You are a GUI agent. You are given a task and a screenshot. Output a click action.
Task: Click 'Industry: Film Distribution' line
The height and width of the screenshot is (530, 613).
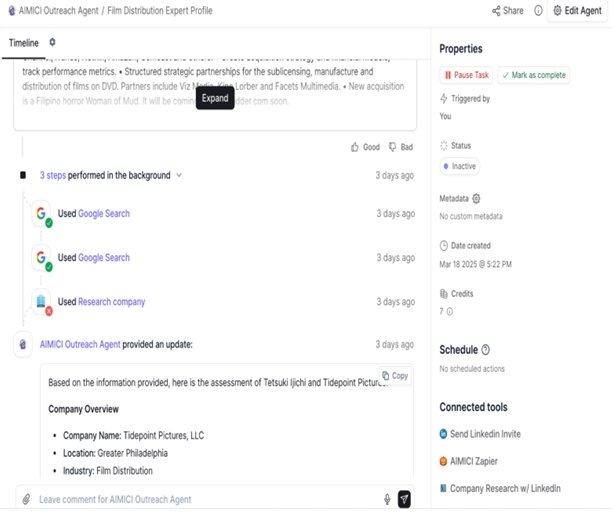pos(108,471)
